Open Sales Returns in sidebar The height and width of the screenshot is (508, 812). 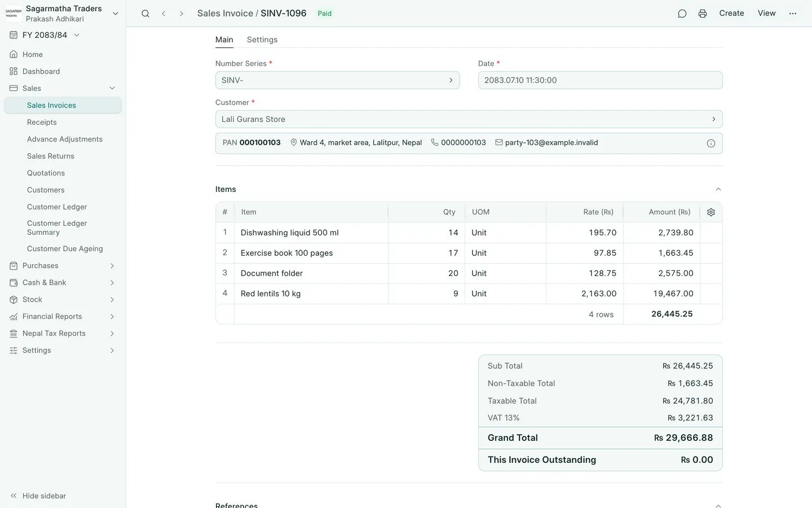click(x=51, y=156)
